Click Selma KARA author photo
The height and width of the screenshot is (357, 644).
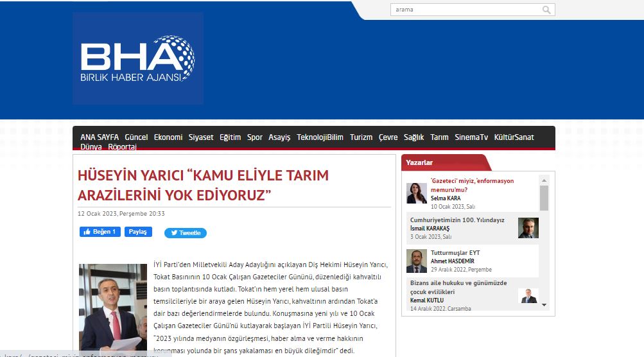[x=417, y=193]
